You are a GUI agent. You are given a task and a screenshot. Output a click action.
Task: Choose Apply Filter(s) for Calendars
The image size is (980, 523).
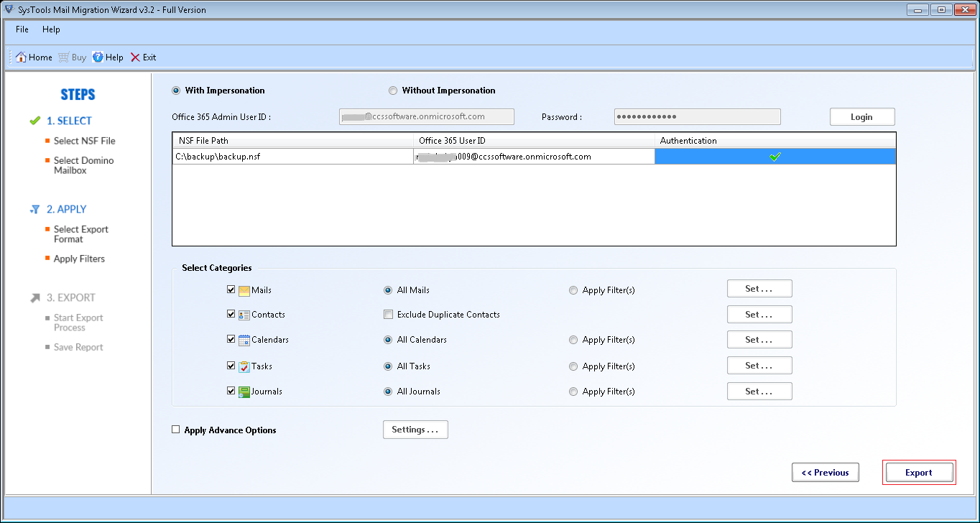click(573, 340)
